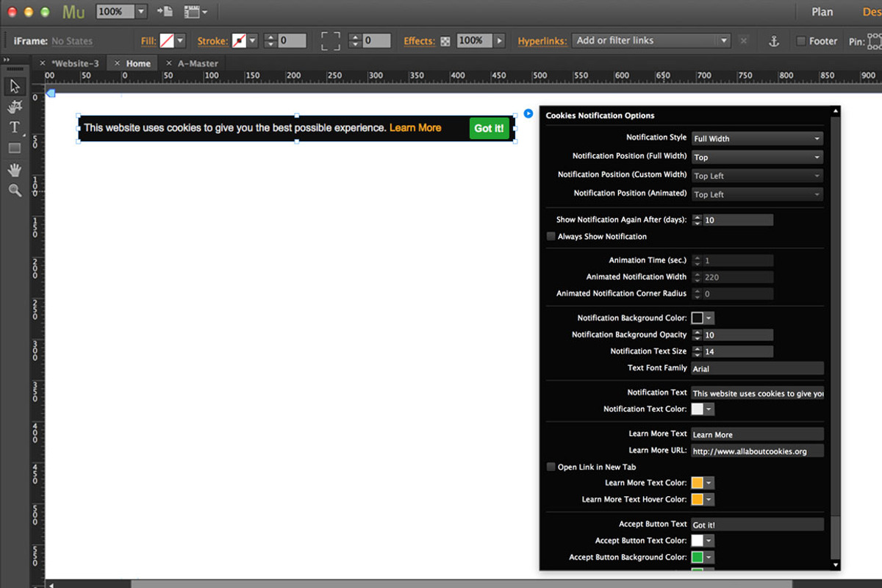
Task: Click the Notification Background Opacity field
Action: click(738, 334)
